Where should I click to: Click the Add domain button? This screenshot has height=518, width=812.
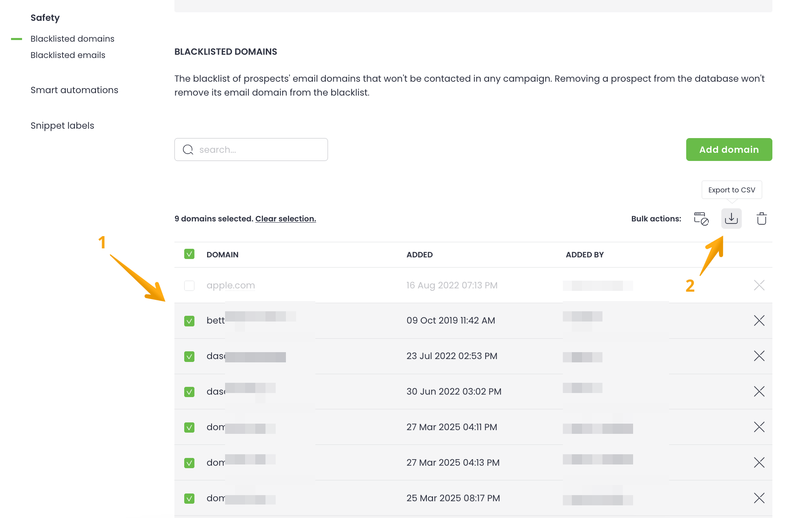click(x=729, y=150)
